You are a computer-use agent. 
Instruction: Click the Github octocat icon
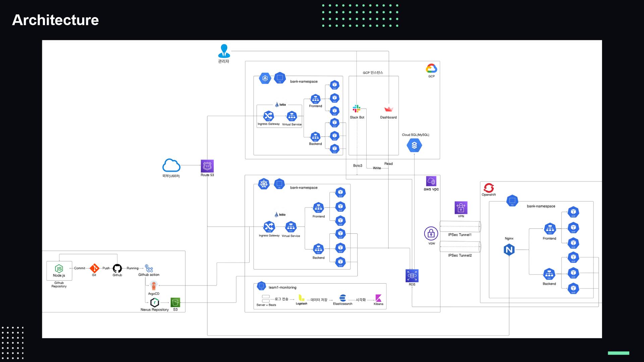117,268
